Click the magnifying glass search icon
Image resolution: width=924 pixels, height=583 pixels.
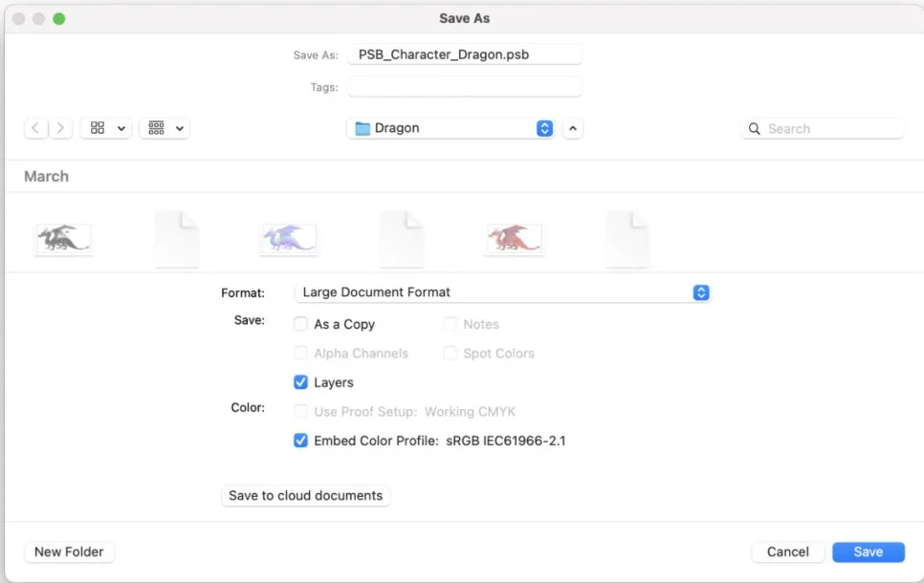point(755,129)
